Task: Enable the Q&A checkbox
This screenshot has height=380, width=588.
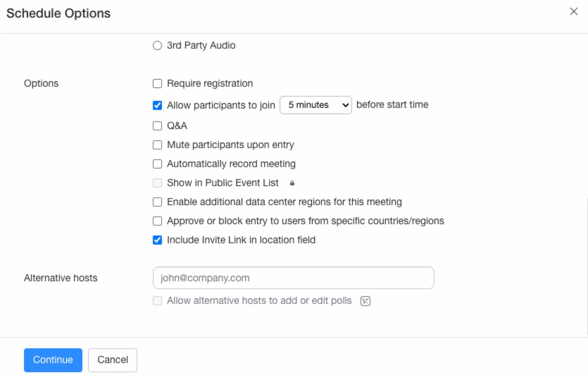Action: 157,126
